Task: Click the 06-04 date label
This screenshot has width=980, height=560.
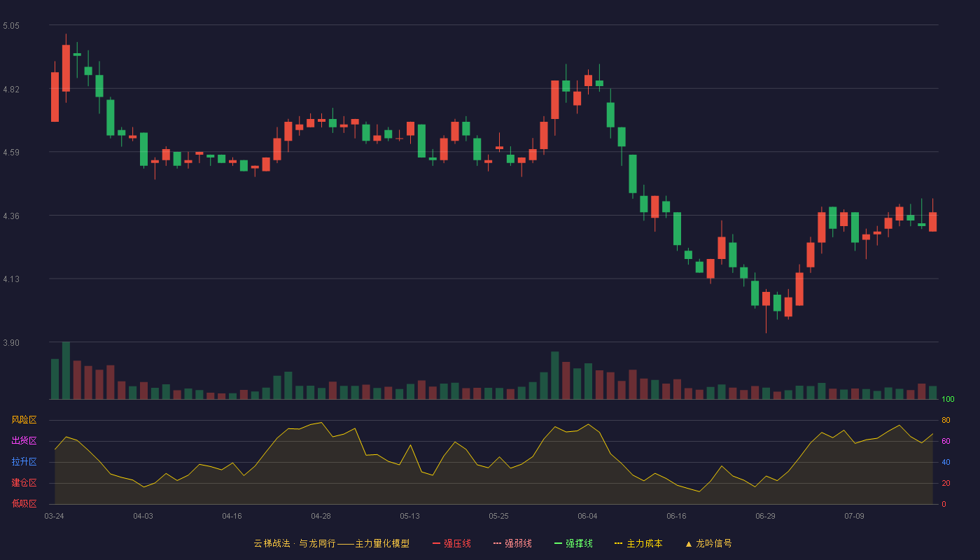Action: [x=587, y=516]
